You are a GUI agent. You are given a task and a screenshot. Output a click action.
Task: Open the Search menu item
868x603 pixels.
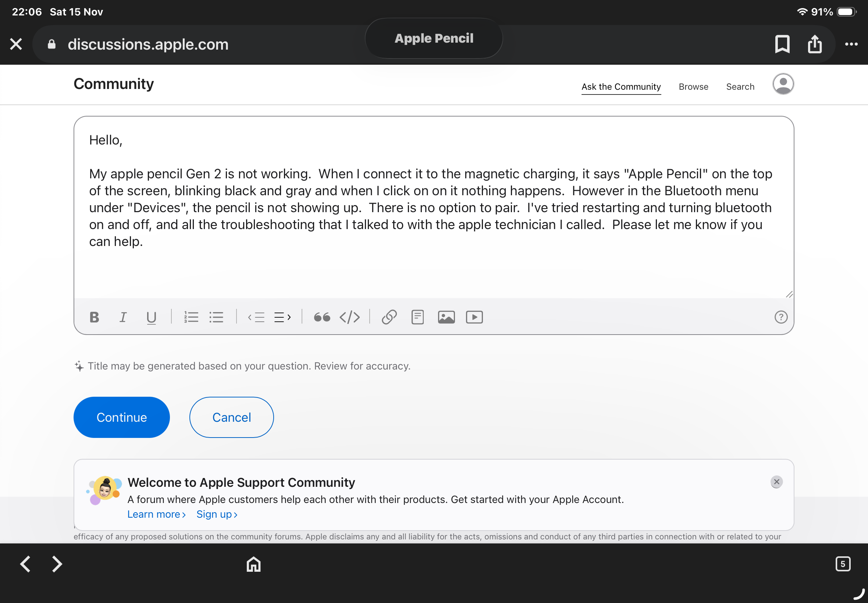tap(740, 86)
